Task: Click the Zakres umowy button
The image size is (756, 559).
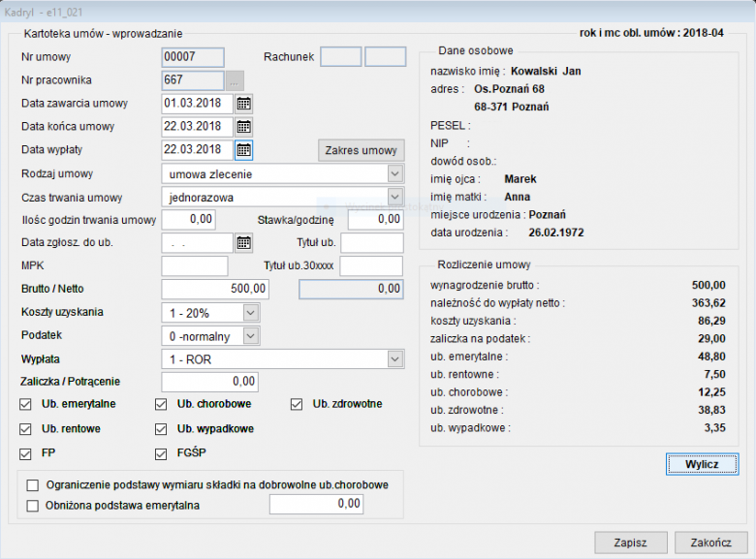Action: point(362,150)
